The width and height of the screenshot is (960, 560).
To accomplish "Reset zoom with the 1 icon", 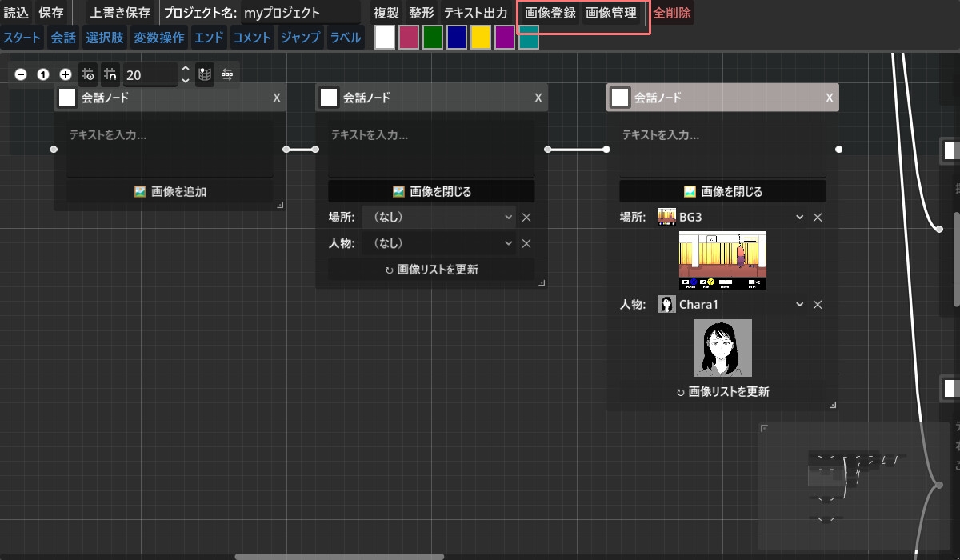I will coord(43,74).
